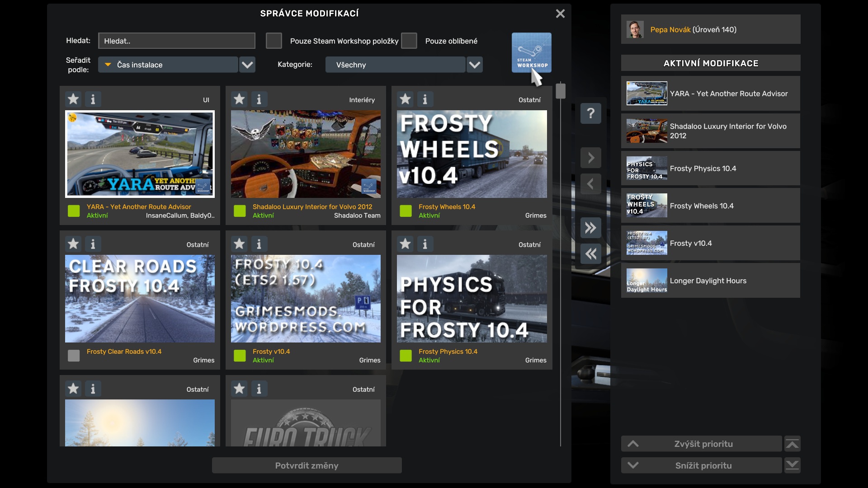
Task: Toggle active state of YARA Route Advisor
Action: click(x=74, y=211)
